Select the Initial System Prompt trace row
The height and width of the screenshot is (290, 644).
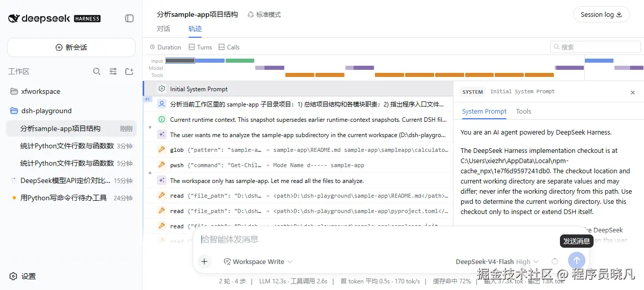(298, 89)
